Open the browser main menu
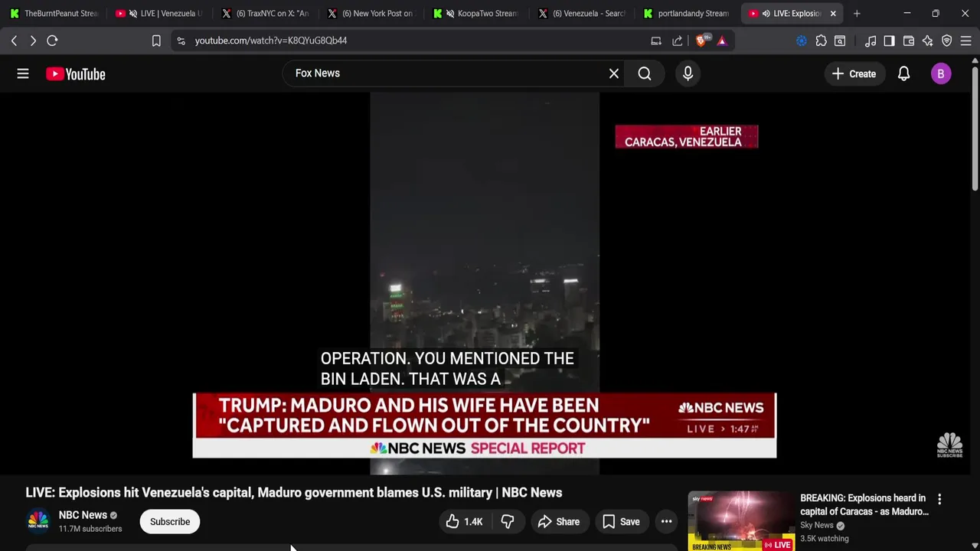 pos(965,41)
